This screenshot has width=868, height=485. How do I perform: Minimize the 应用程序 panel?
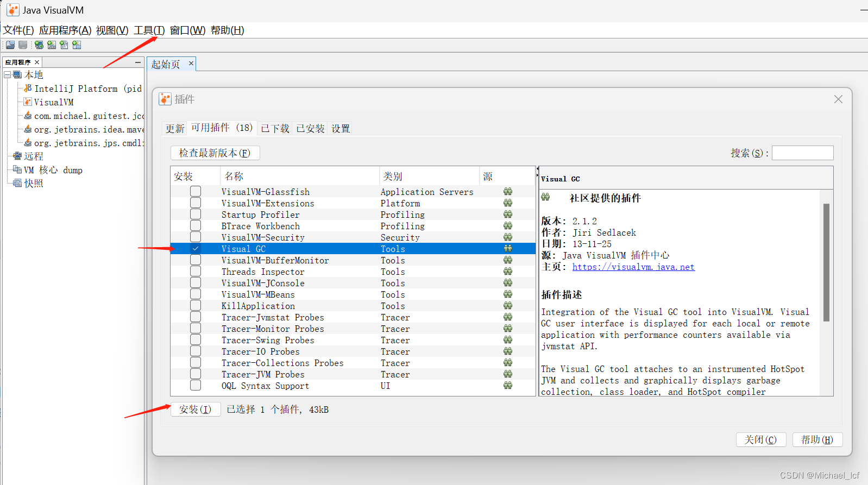click(138, 62)
